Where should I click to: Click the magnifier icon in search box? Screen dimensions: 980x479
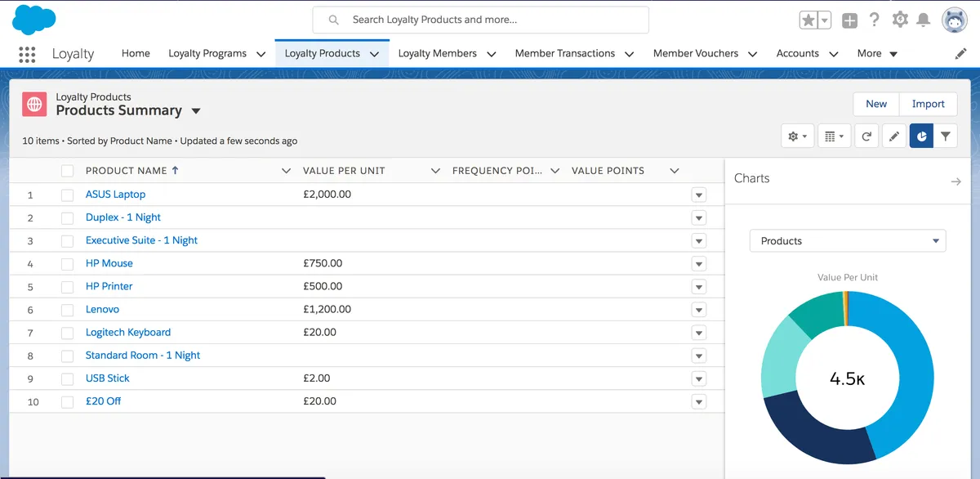pos(333,20)
